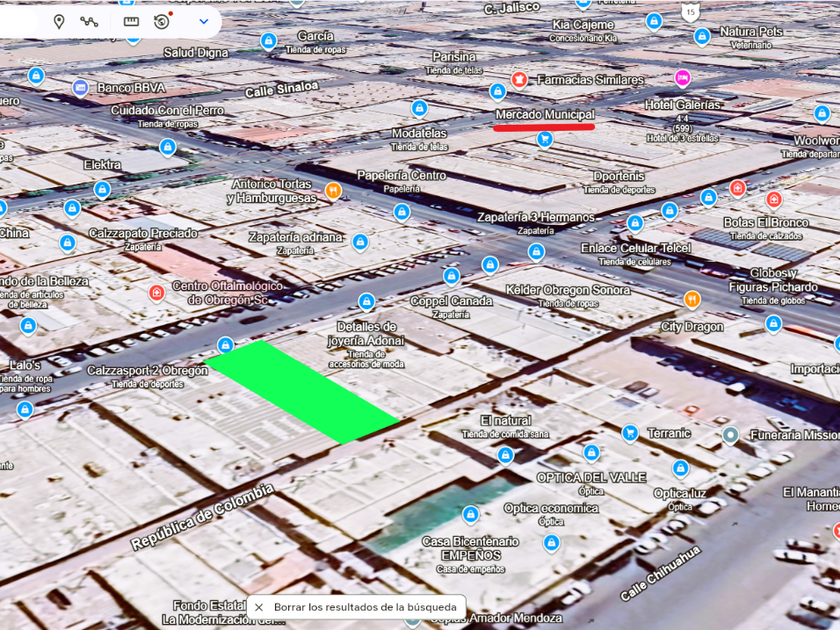
Task: Expand the toolbar's blue chevron dropdown
Action: tap(204, 21)
